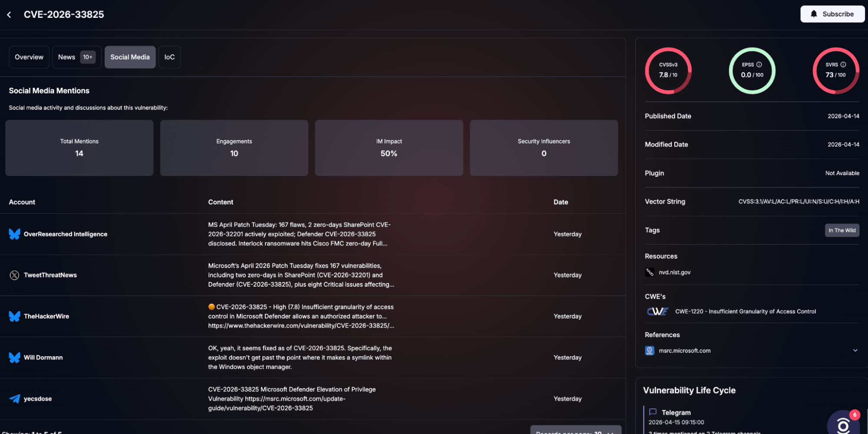The image size is (868, 434).
Task: Click Telegram chat icon in Life Cycle
Action: click(653, 412)
